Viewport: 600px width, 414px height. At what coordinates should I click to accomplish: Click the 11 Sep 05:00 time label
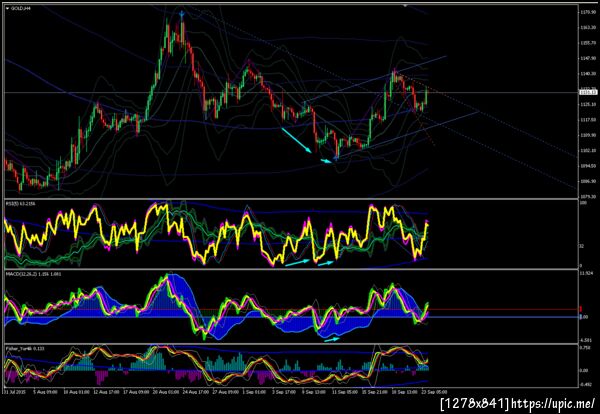(x=343, y=392)
